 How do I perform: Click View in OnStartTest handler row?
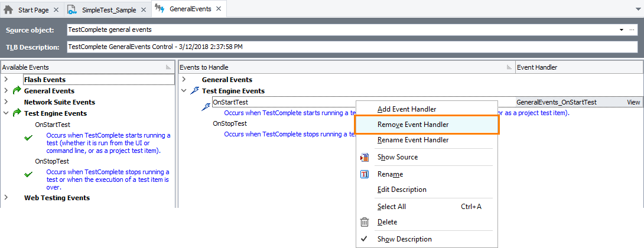pyautogui.click(x=633, y=102)
